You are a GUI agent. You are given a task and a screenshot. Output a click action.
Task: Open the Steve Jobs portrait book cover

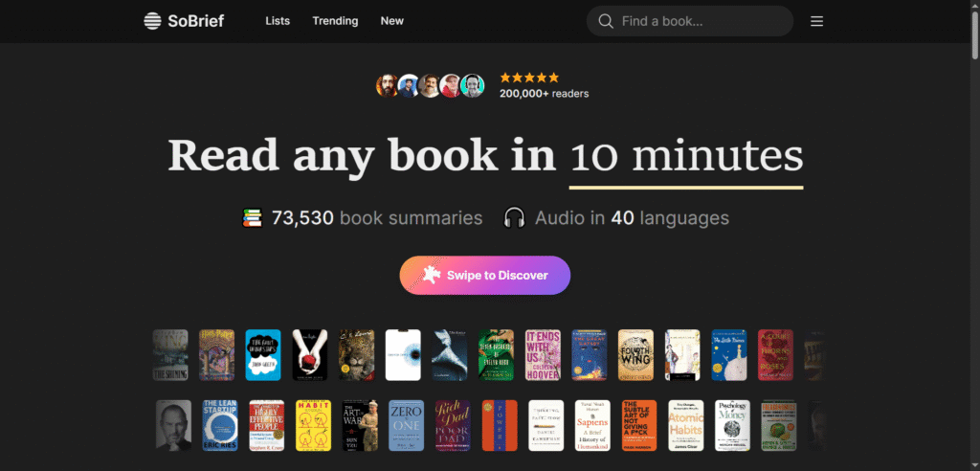174,426
